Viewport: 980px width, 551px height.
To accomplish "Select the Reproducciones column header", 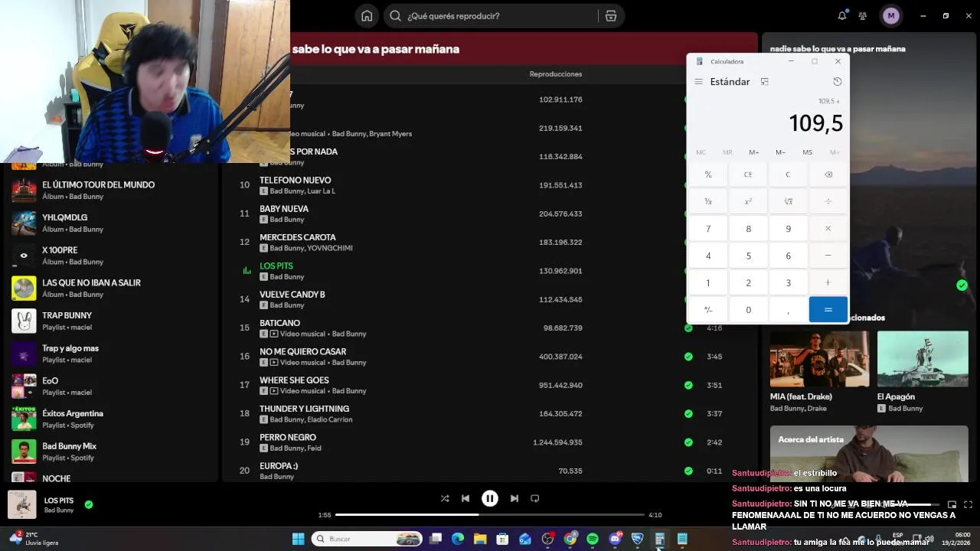I will point(556,74).
